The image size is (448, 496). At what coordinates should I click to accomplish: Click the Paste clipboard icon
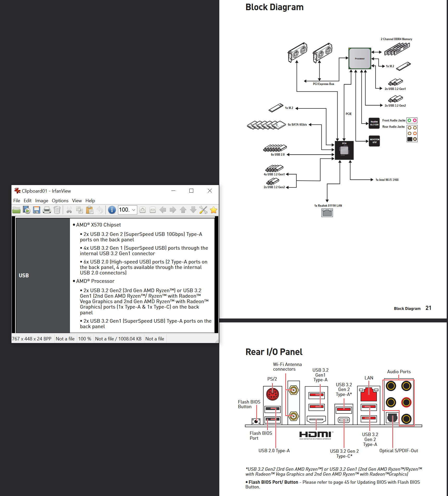(x=90, y=210)
